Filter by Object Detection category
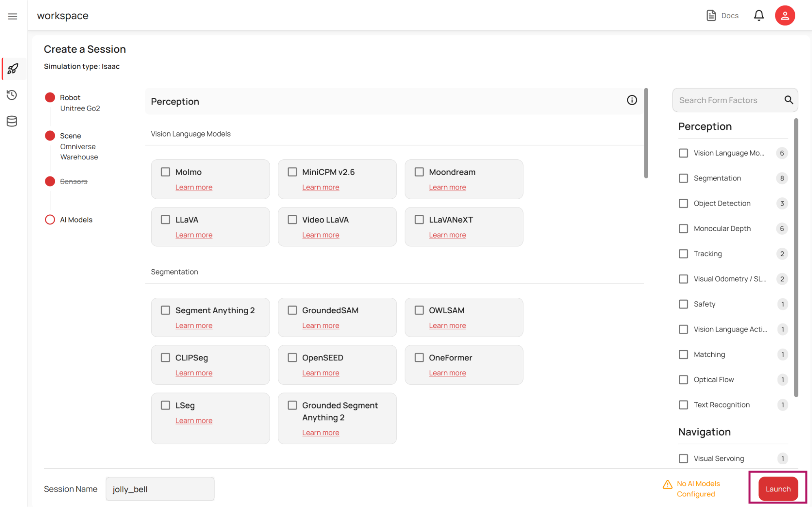Screen dimensions: 812x507 (x=683, y=204)
